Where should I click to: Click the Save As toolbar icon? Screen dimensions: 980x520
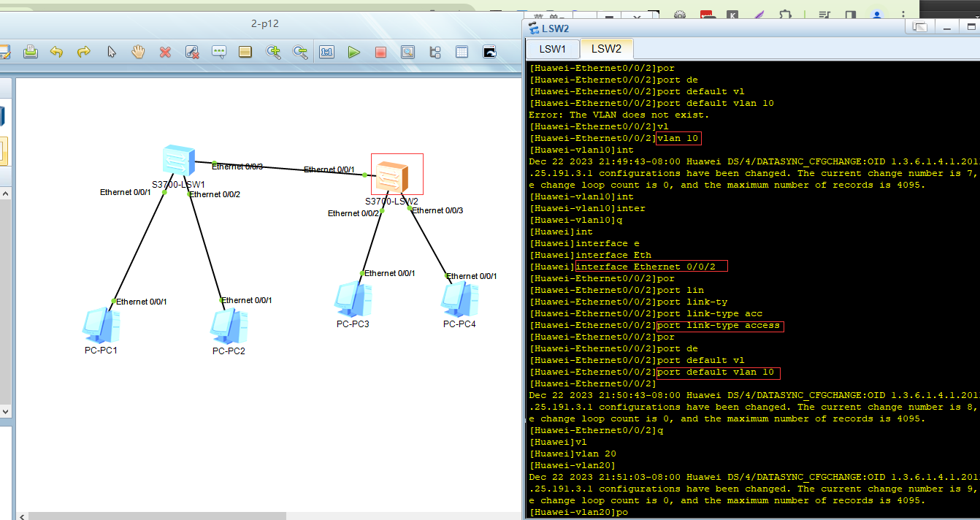click(4, 52)
